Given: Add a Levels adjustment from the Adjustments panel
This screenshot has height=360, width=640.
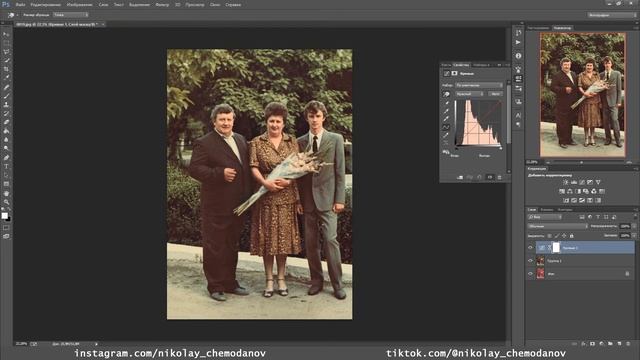Looking at the screenshot, I should tap(574, 182).
